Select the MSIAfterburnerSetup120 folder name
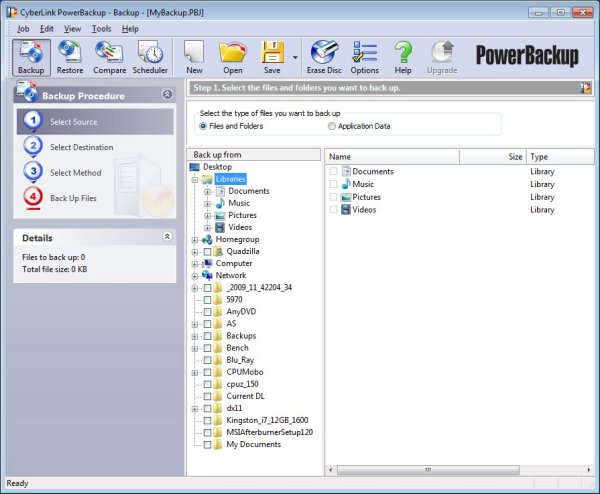600x494 pixels. (269, 432)
